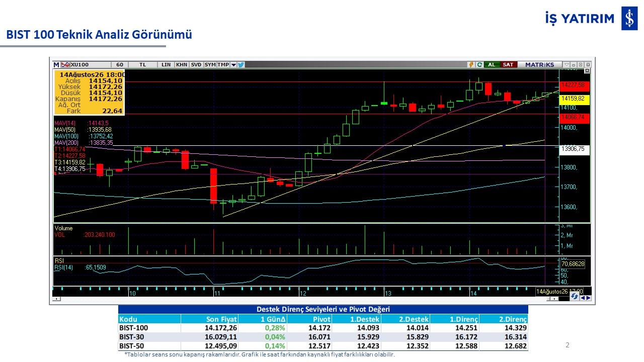Click the VOL :203.240.100 volume label
The width and height of the screenshot is (644, 362).
pos(85,235)
